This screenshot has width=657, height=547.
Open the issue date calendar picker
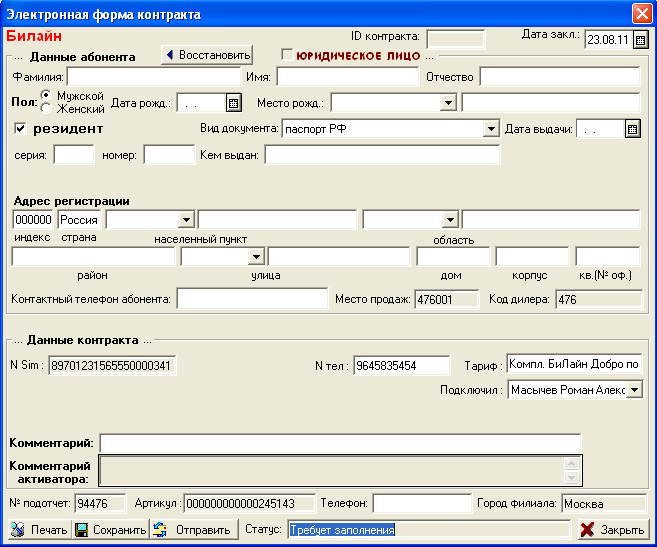(632, 129)
